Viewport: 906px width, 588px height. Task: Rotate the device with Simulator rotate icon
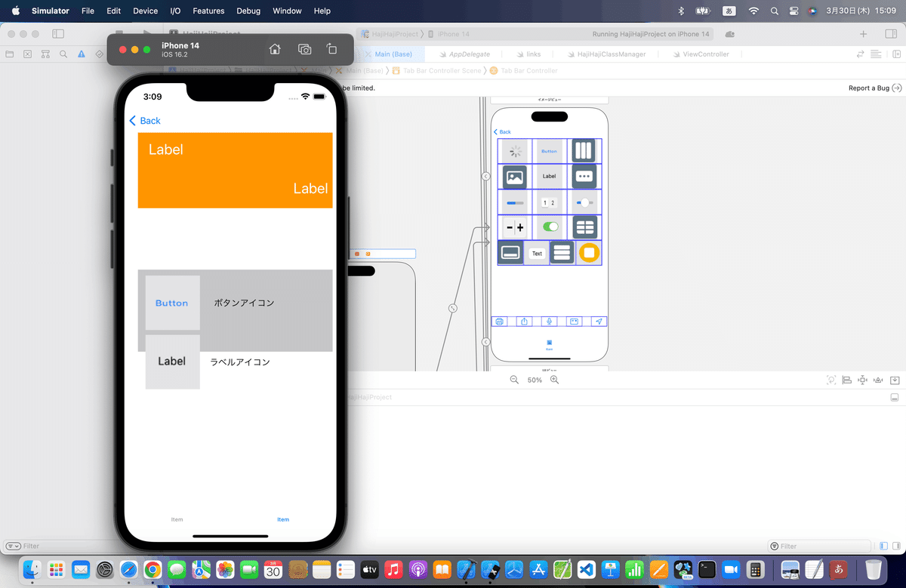coord(331,49)
